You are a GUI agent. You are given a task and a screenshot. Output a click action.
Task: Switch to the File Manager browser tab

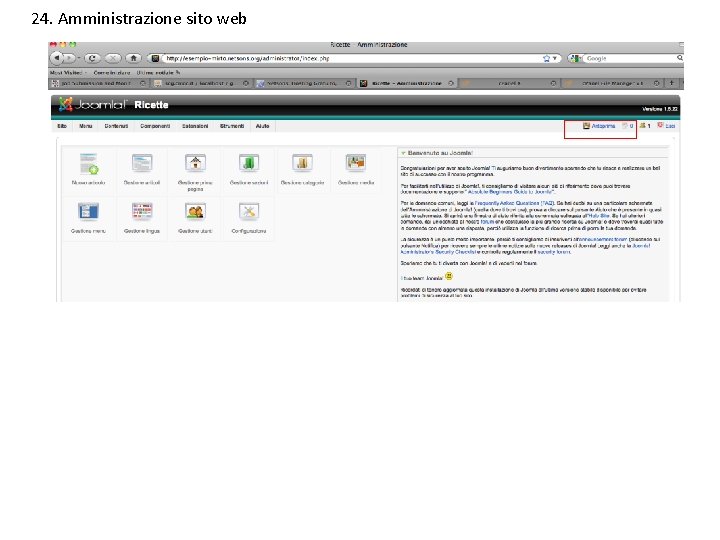click(613, 83)
